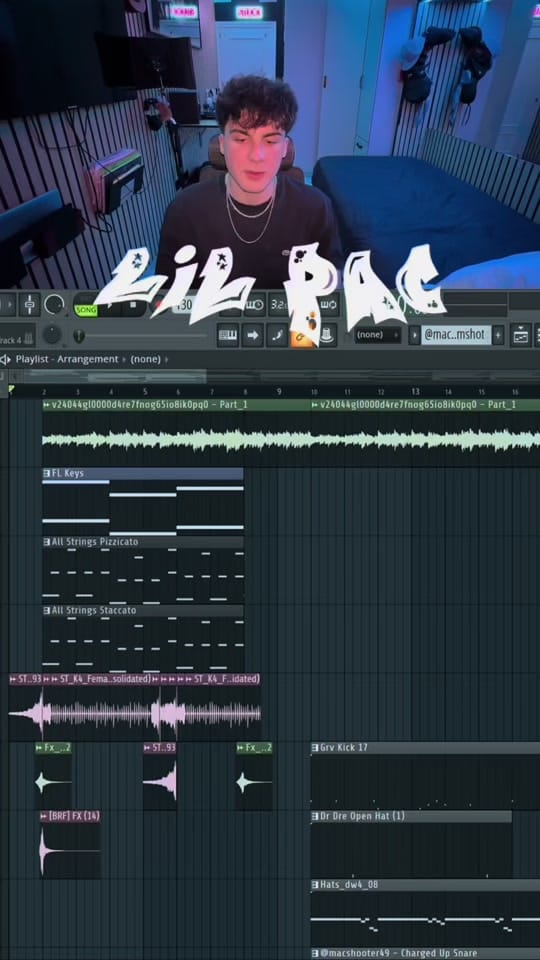
Task: Toggle the step editing 3.2 icon
Action: 277,304
